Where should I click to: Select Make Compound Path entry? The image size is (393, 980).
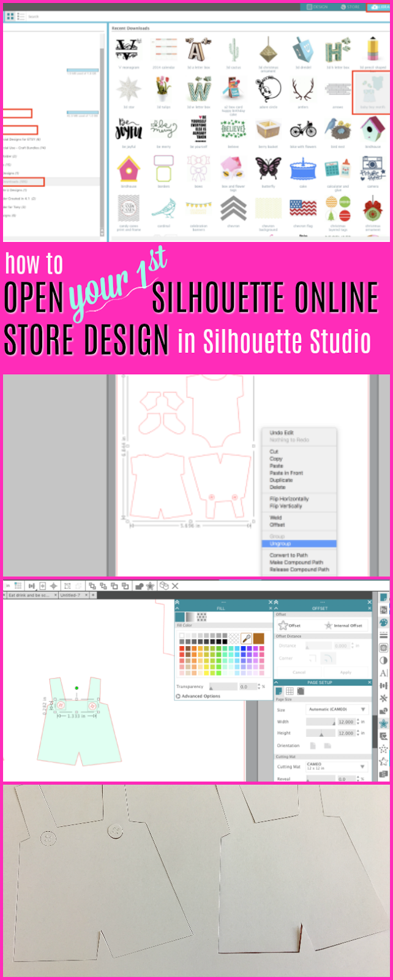pos(296,562)
